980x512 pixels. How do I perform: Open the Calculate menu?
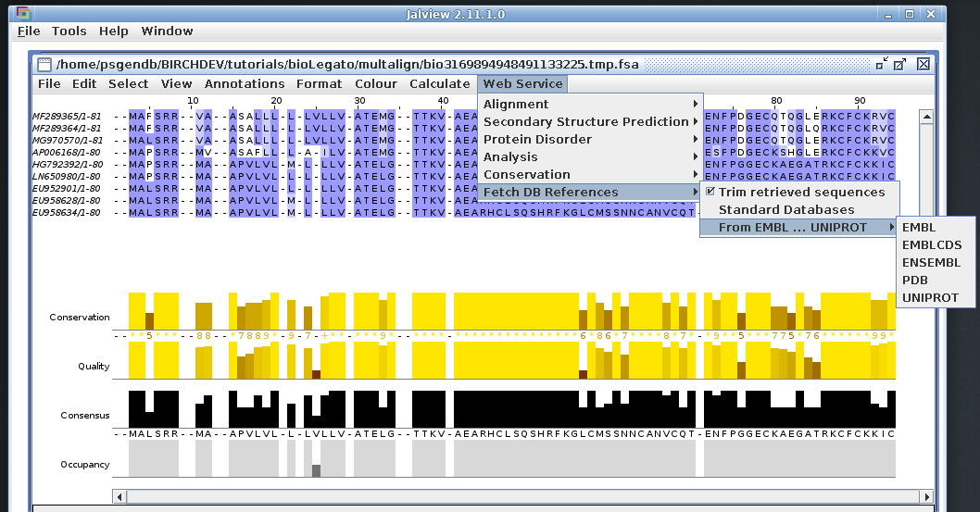439,83
